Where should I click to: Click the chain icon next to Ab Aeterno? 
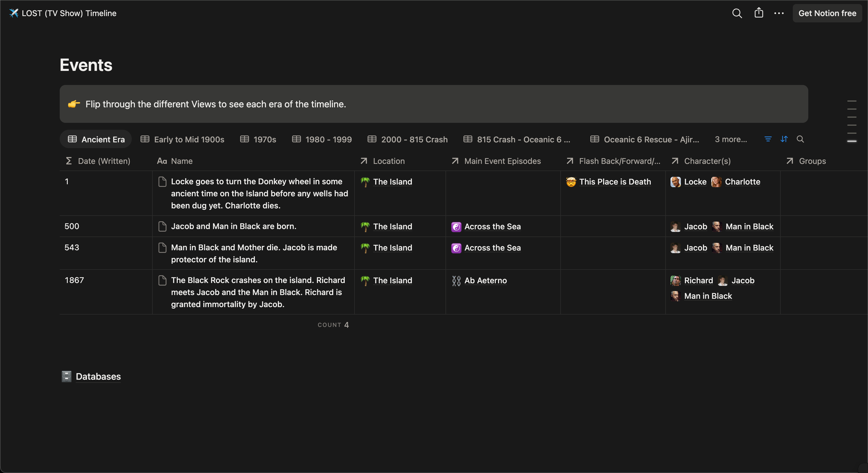[x=456, y=281]
